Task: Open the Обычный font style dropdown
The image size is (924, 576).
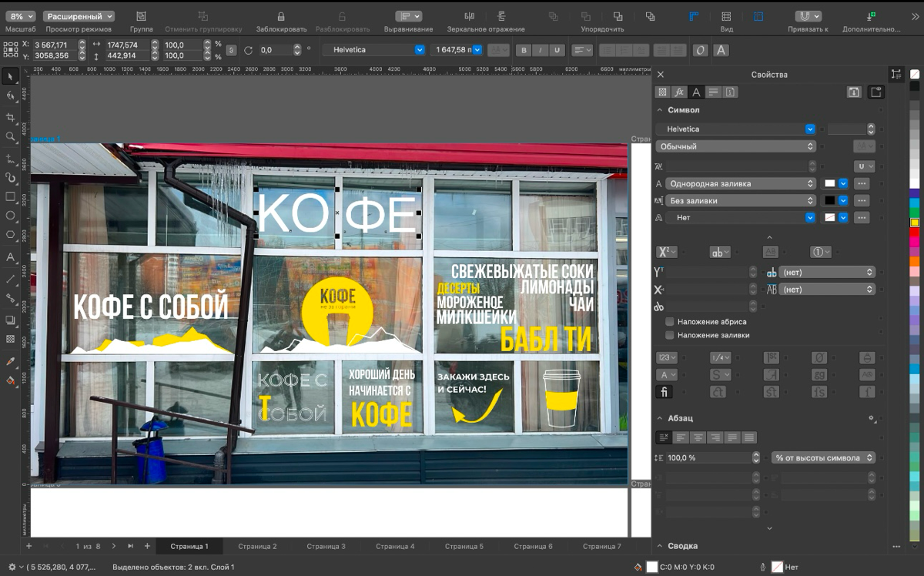Action: coord(735,146)
